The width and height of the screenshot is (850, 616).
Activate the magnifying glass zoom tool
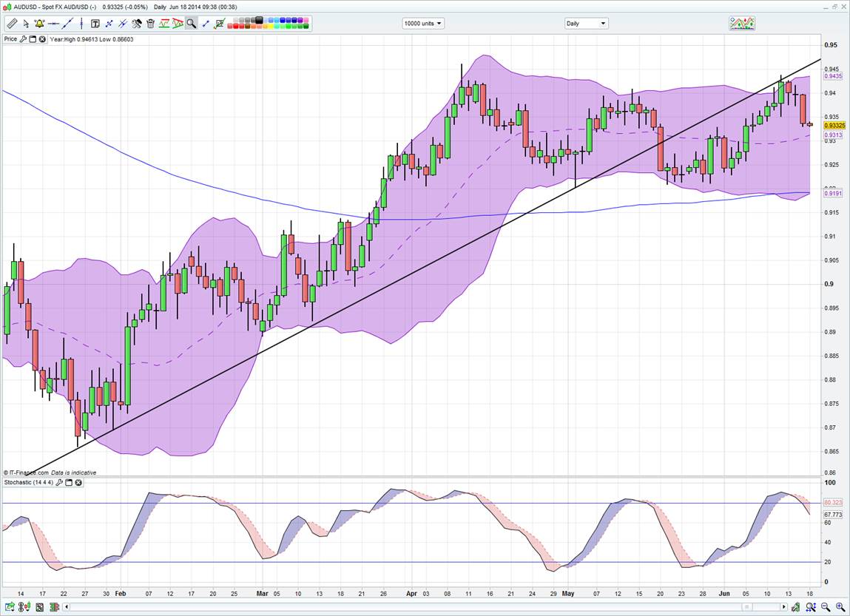coord(191,24)
